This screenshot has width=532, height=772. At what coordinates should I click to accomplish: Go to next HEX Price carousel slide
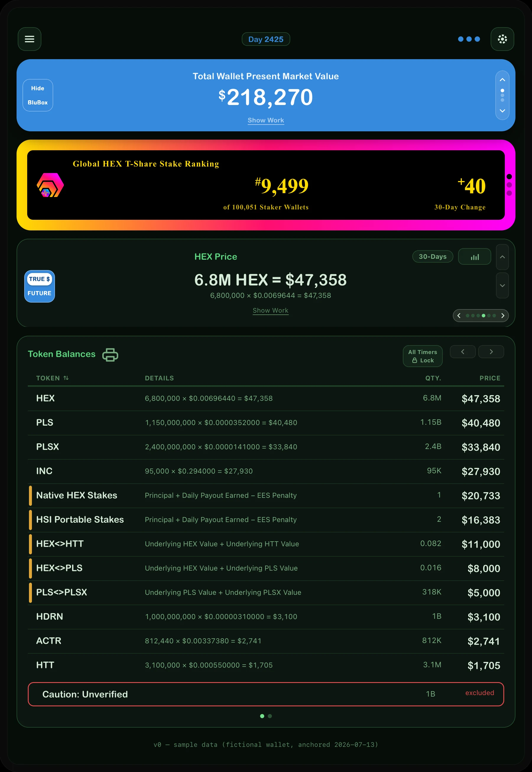(x=503, y=316)
